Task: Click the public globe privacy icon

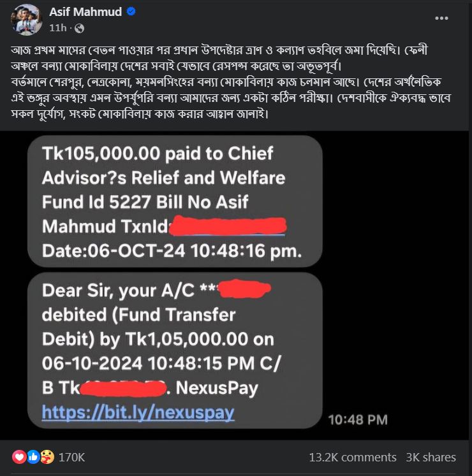Action: (x=79, y=29)
